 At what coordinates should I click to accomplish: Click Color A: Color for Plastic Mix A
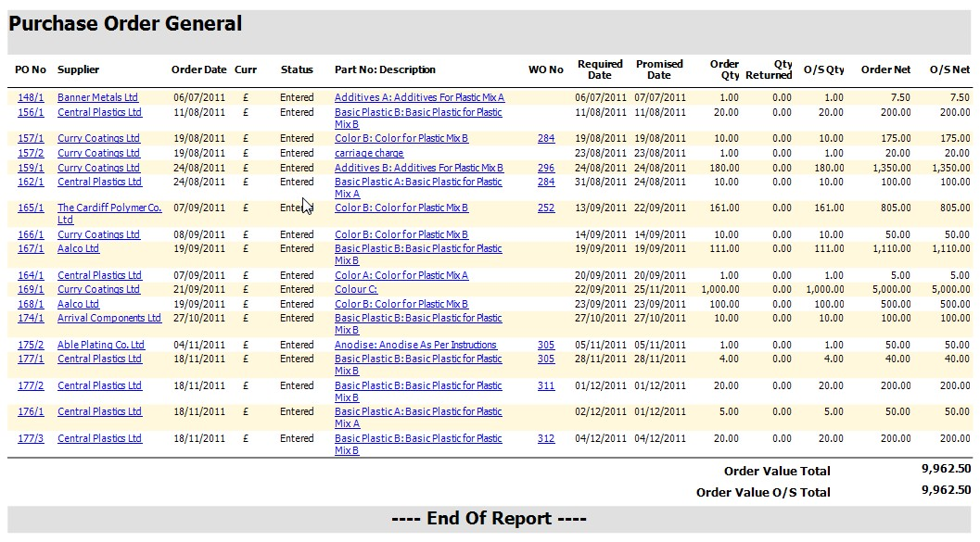coord(401,275)
